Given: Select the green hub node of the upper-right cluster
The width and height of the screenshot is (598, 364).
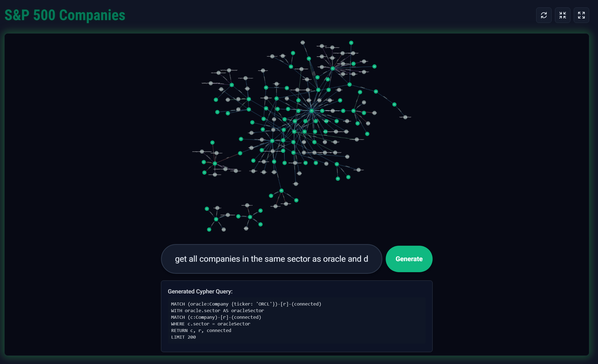Looking at the screenshot, I should click(x=332, y=68).
